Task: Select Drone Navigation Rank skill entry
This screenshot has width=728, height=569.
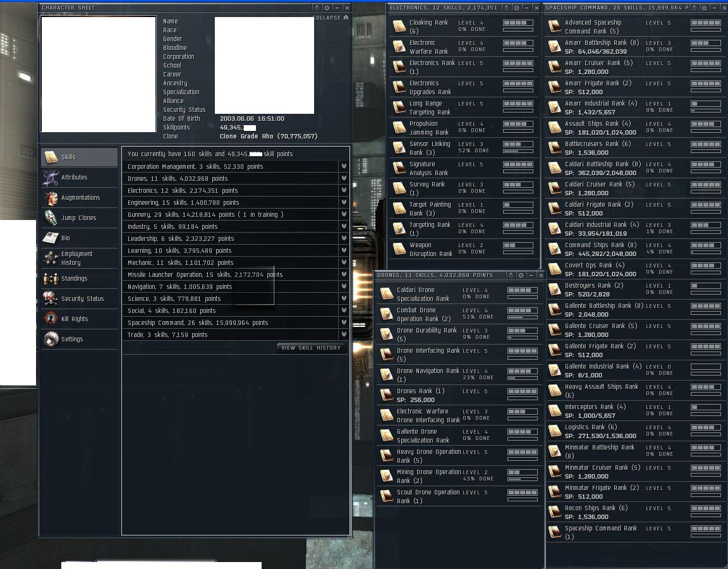Action: click(x=458, y=375)
